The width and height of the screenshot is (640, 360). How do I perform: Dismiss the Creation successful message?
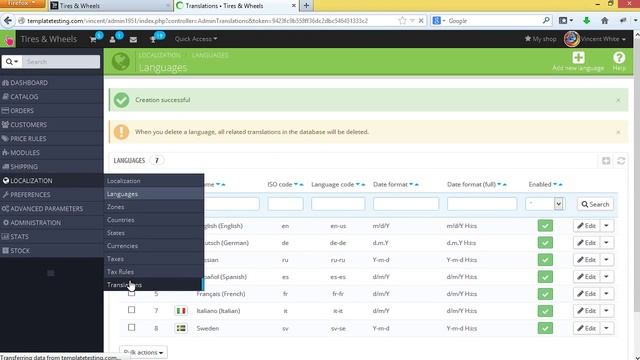[618, 100]
